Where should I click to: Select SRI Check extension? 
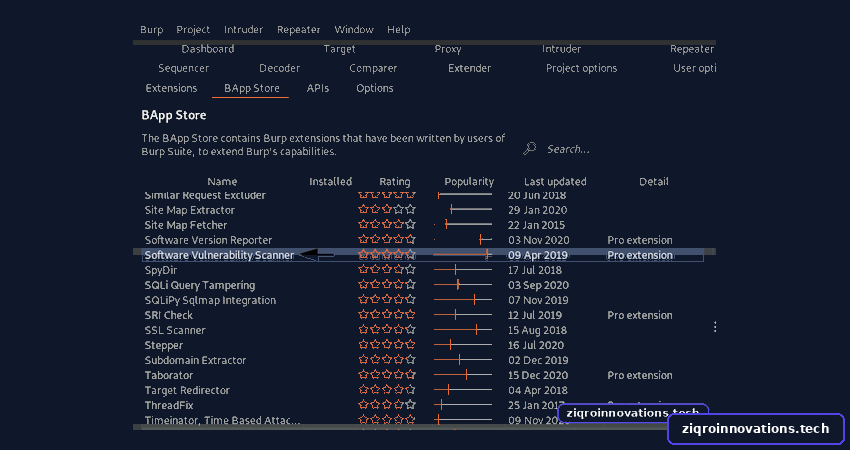tap(423, 315)
